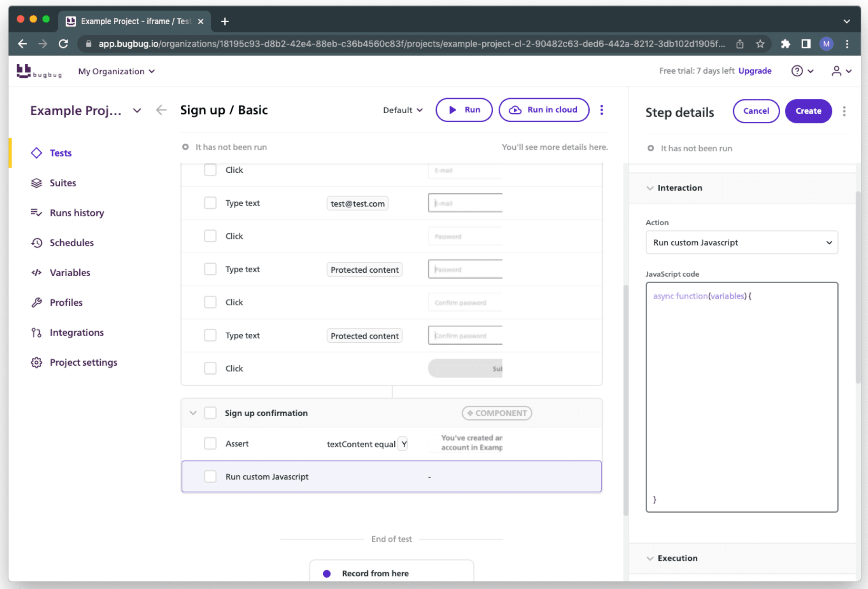Open browser side panel icon
The image size is (868, 589).
[x=806, y=44]
